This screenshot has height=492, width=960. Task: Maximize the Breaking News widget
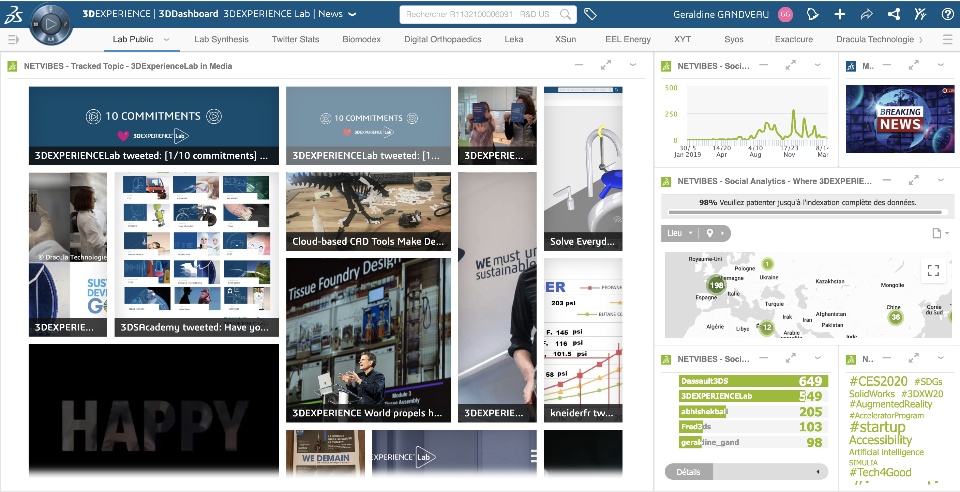click(914, 65)
